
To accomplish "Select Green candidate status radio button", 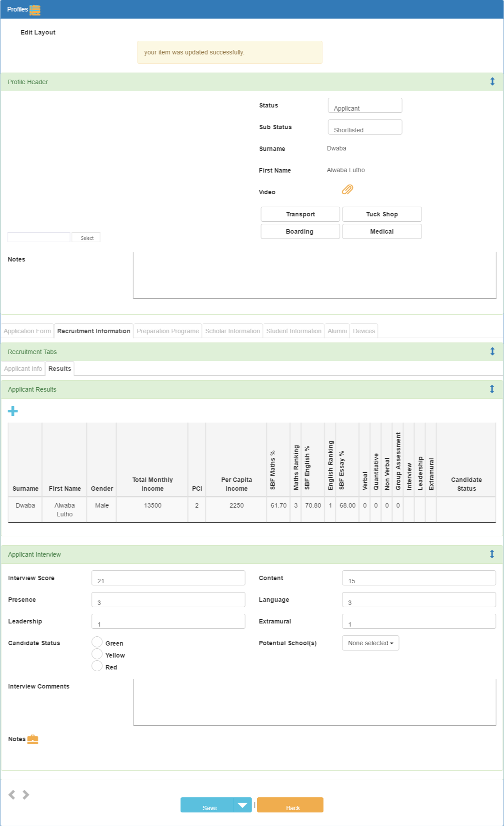I will 97,642.
